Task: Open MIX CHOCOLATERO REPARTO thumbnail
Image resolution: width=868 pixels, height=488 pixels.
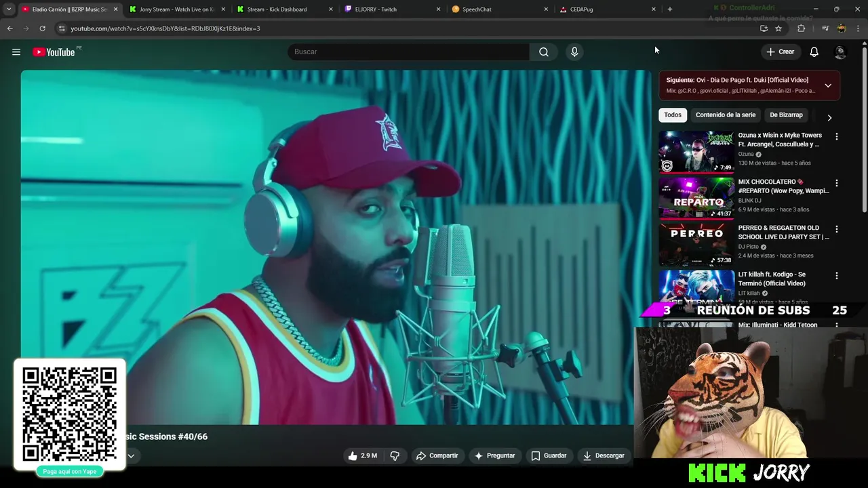Action: click(696, 198)
